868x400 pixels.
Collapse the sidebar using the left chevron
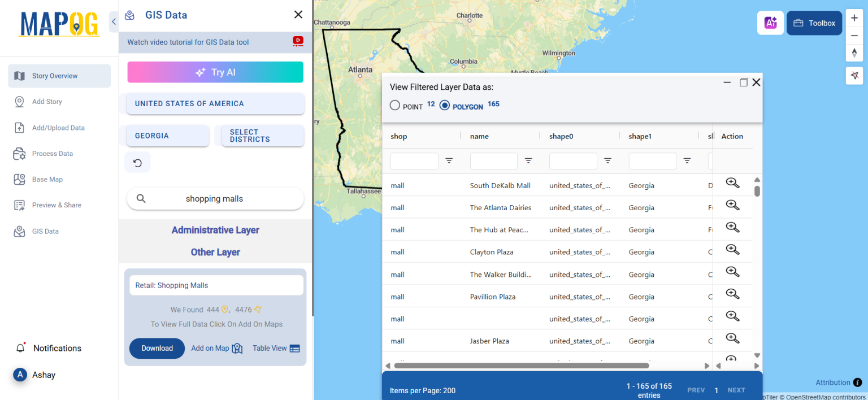113,21
